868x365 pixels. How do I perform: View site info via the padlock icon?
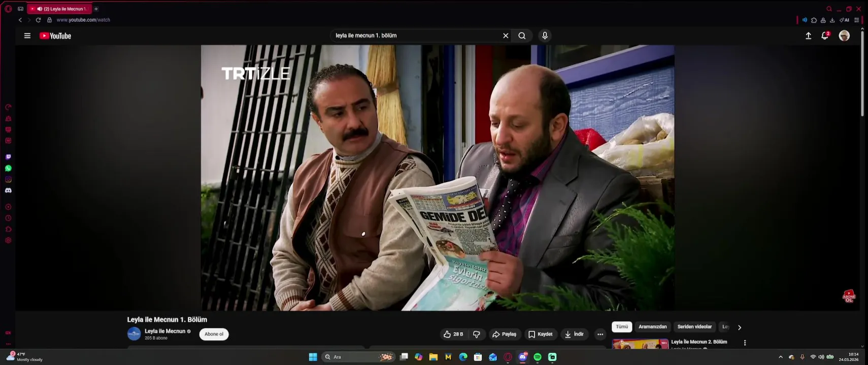pyautogui.click(x=49, y=20)
